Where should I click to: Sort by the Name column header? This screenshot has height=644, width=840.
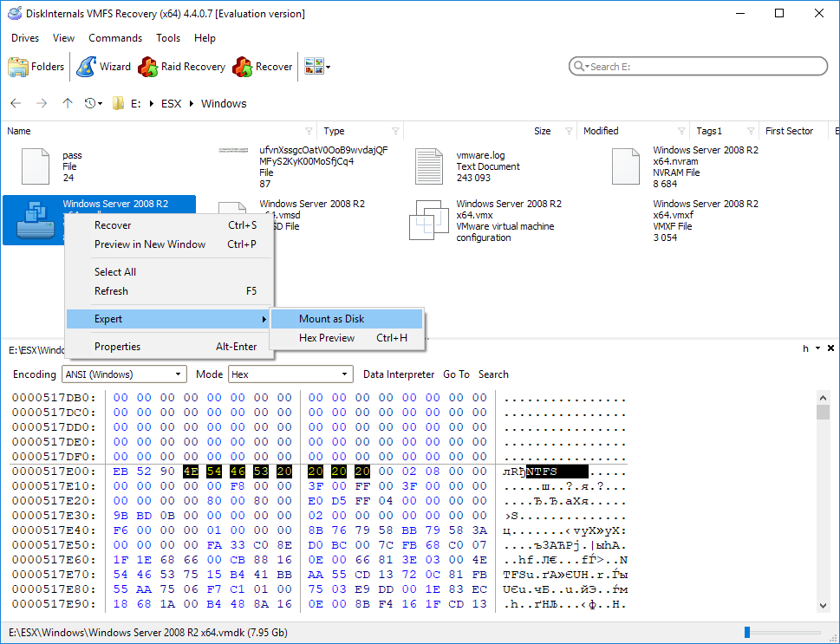19,131
